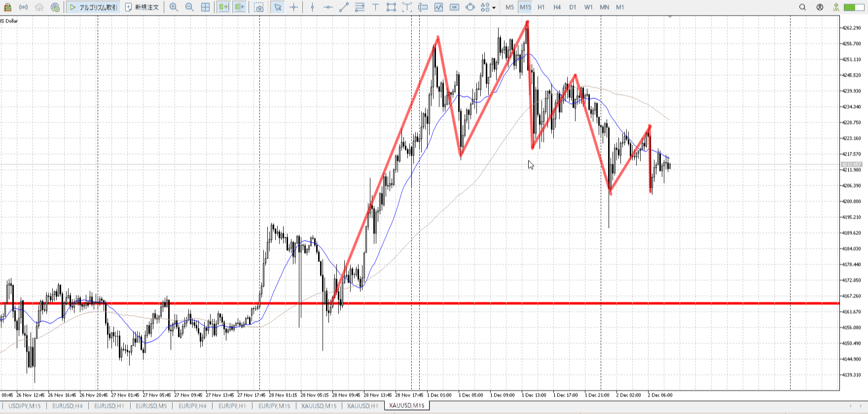Select the crosshair cursor tool
The image size is (868, 414).
coord(294,7)
